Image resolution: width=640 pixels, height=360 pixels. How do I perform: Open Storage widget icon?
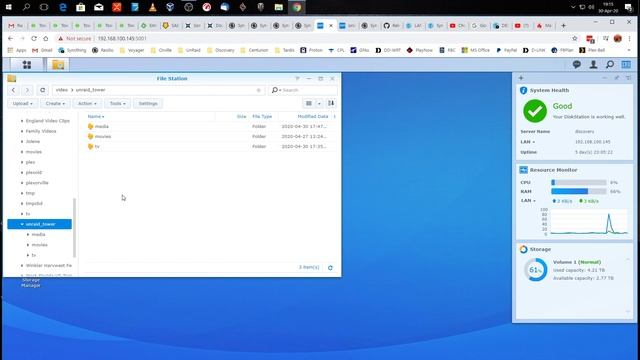click(523, 249)
